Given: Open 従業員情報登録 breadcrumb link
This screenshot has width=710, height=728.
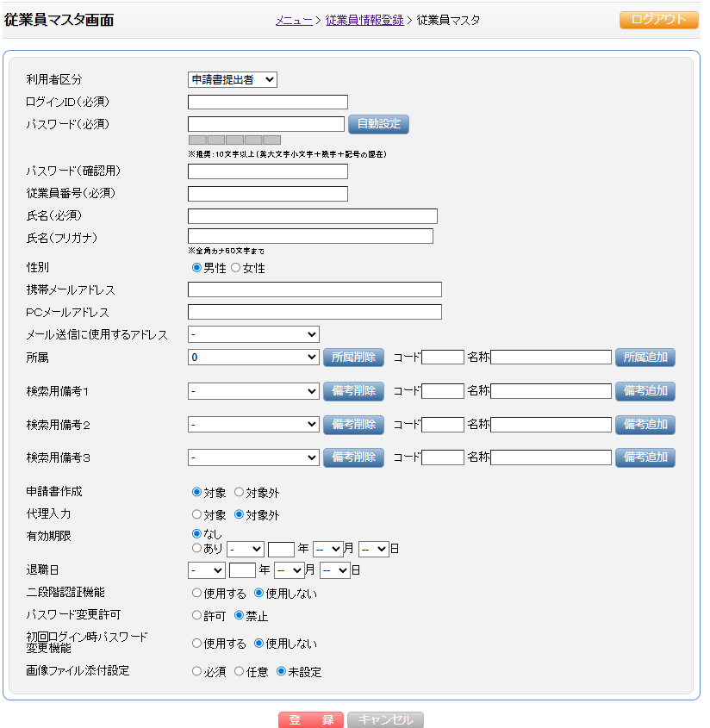Looking at the screenshot, I should coord(364,20).
